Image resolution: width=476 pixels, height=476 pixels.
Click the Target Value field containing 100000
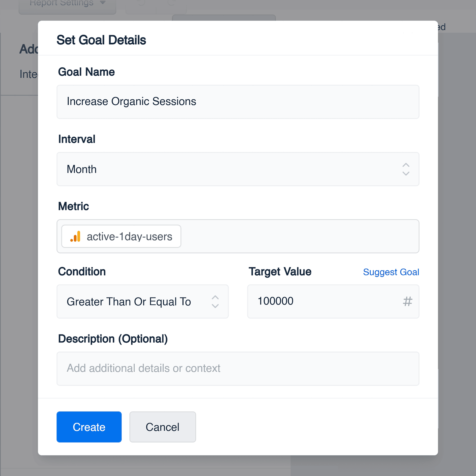[333, 301]
